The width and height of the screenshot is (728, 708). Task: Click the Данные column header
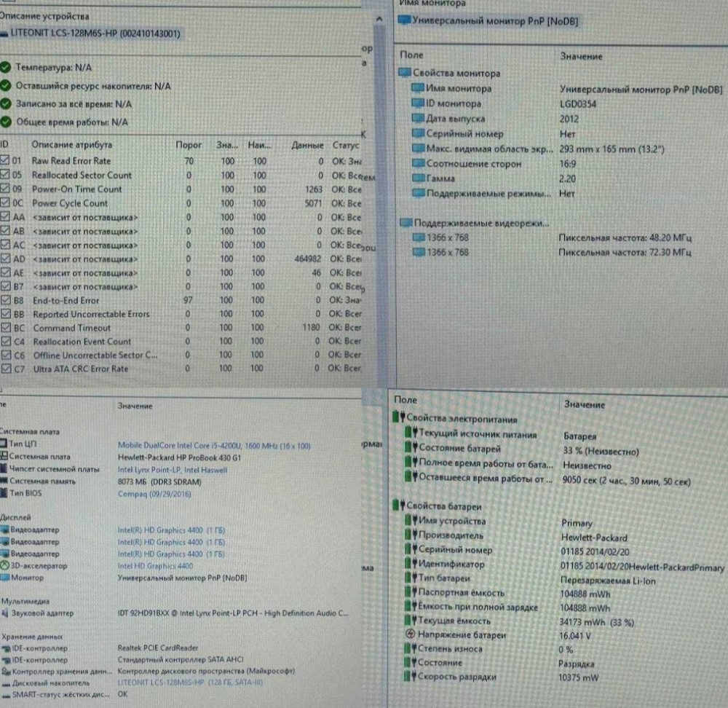pyautogui.click(x=307, y=146)
